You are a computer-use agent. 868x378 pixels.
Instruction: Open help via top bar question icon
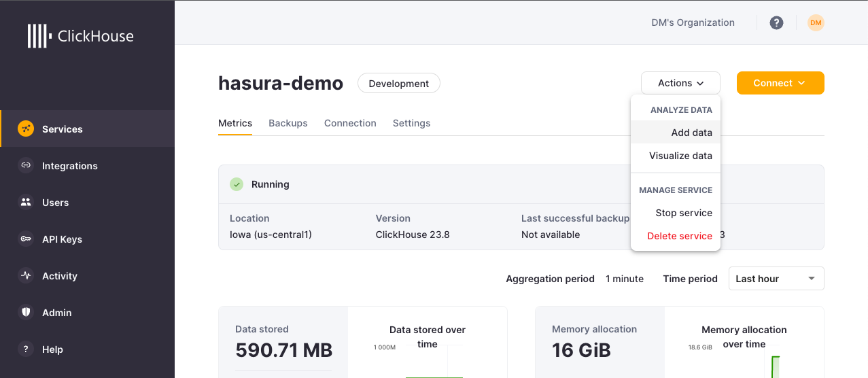click(776, 23)
